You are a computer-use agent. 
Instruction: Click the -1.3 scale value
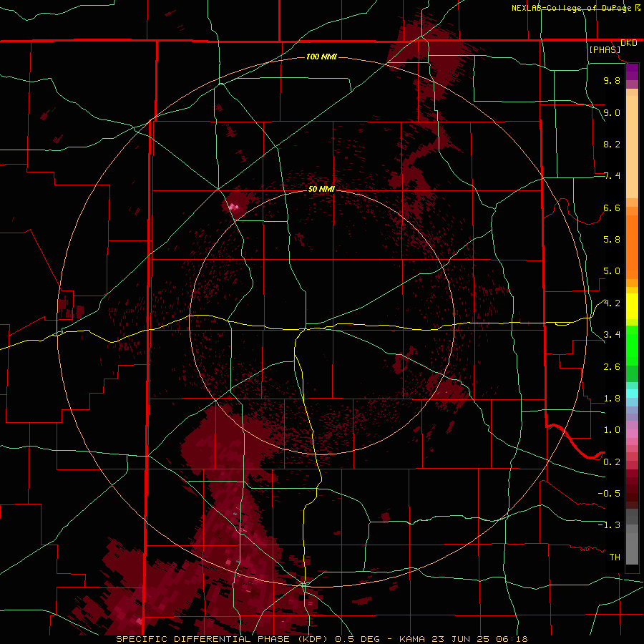(x=609, y=525)
